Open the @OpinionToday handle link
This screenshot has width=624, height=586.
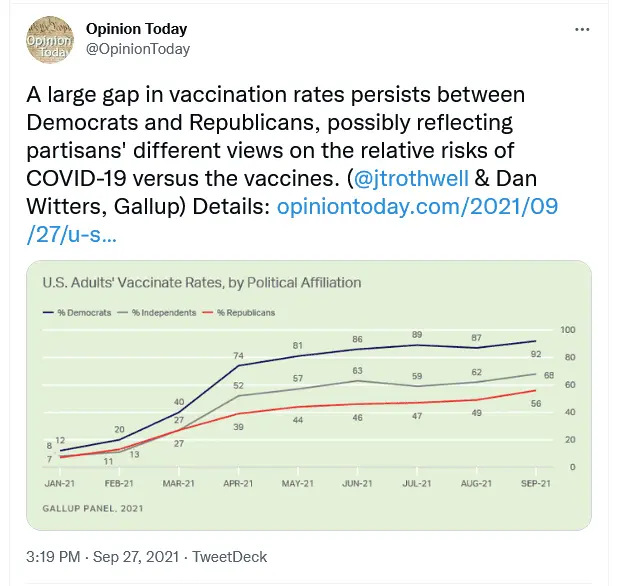pyautogui.click(x=138, y=49)
